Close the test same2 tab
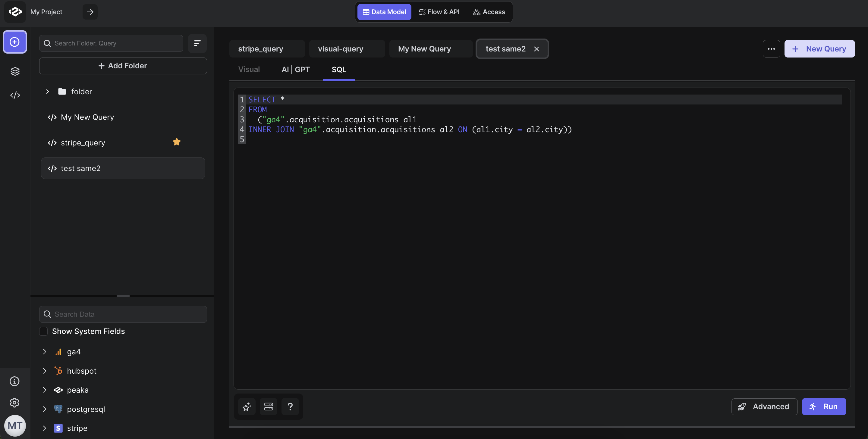The width and height of the screenshot is (868, 439). pyautogui.click(x=536, y=49)
